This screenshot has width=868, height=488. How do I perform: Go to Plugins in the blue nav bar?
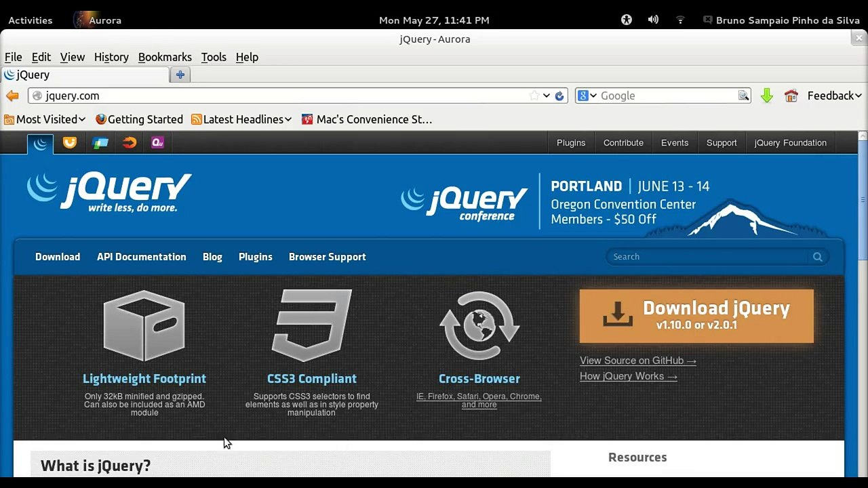[256, 257]
